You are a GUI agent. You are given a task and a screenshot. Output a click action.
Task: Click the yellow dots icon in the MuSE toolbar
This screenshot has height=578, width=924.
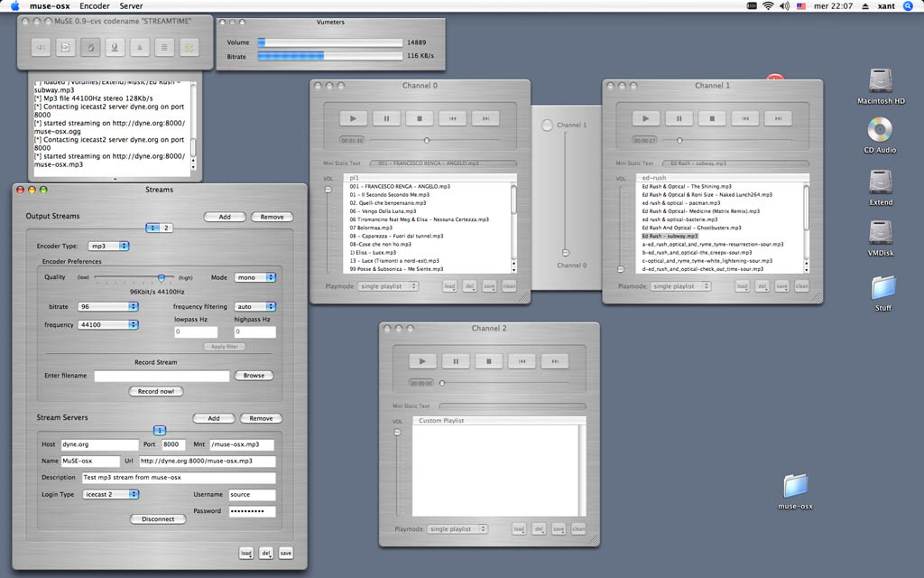(189, 46)
